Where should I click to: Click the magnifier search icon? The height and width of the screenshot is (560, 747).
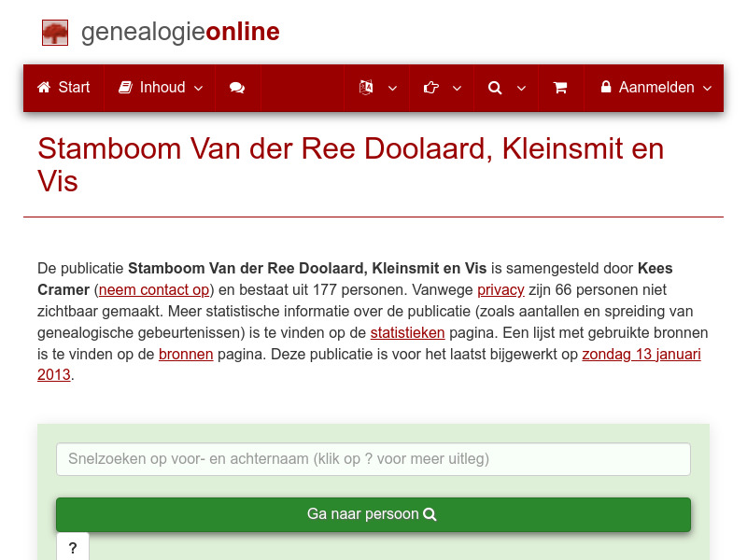point(494,87)
